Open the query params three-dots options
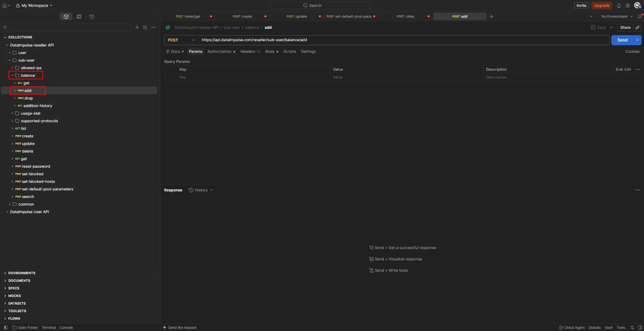The height and width of the screenshot is (331, 644). coord(638,69)
